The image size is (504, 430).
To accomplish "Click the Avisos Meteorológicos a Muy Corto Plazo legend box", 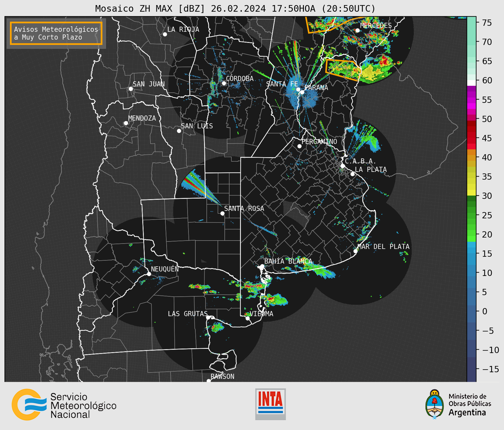I will (x=56, y=33).
